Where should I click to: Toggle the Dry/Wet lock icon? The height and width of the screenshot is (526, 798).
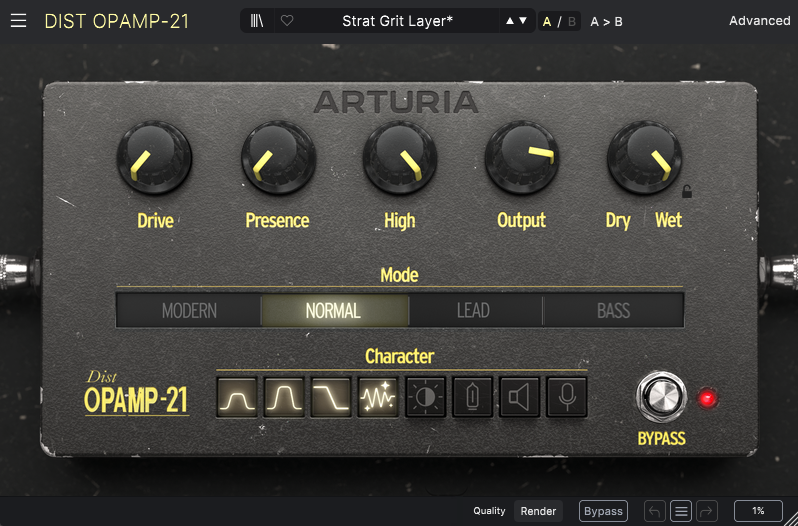(687, 191)
